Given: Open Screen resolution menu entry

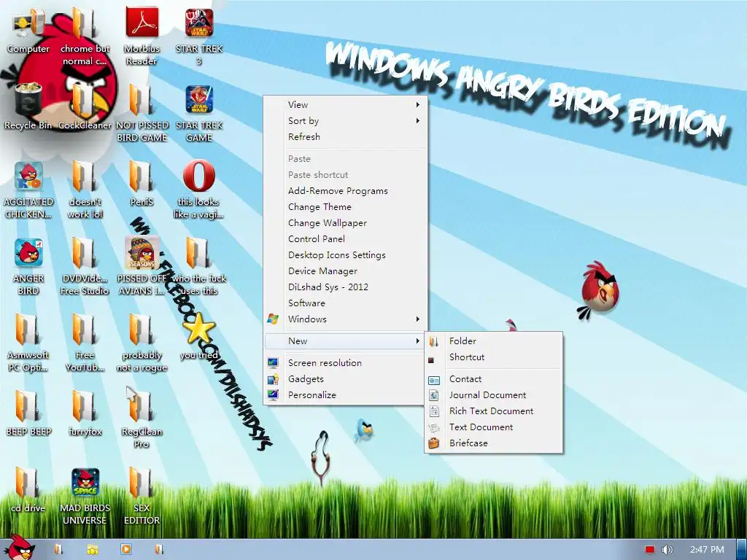Looking at the screenshot, I should tap(345, 363).
